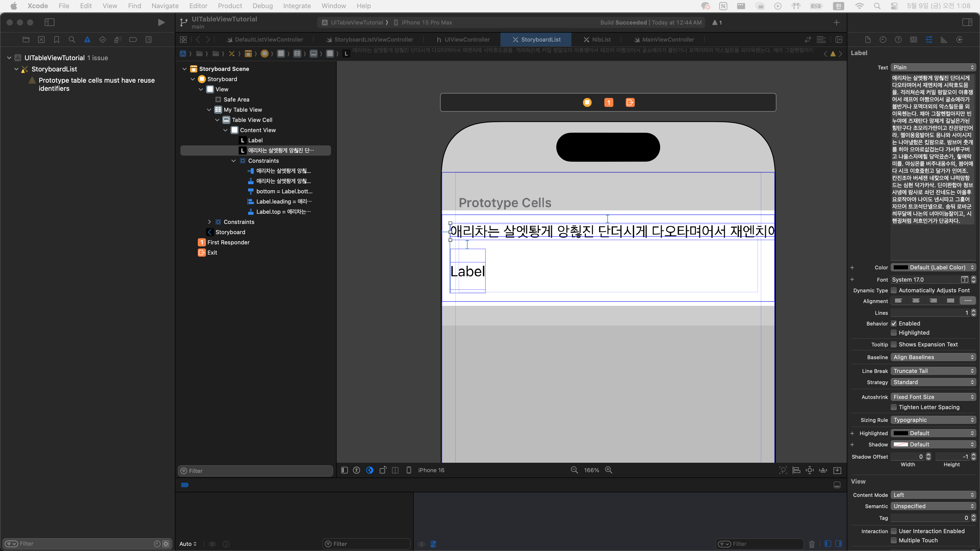Add editor on right

coord(839,40)
